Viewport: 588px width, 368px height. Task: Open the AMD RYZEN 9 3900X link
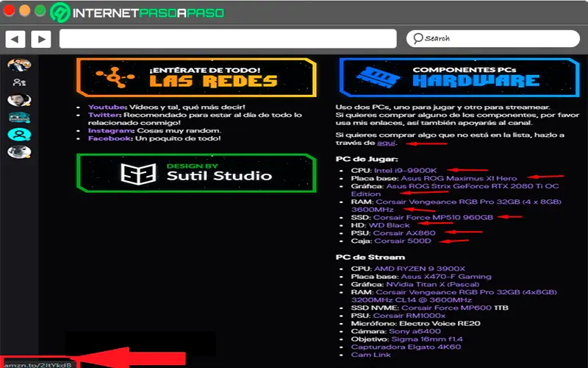click(420, 269)
